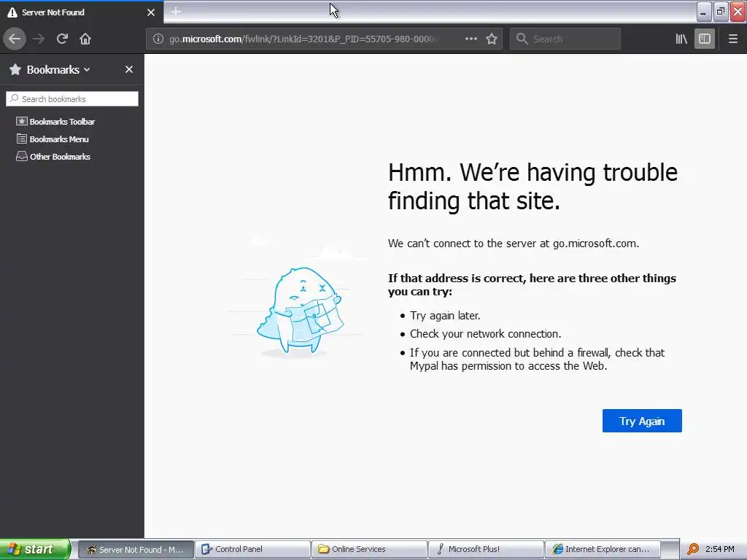Click the 2:54 PM clock
Screen dimensions: 747x560
(x=720, y=549)
